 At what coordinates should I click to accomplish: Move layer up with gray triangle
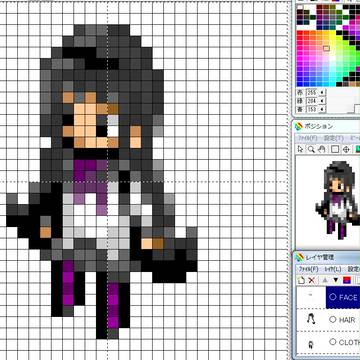(325, 280)
